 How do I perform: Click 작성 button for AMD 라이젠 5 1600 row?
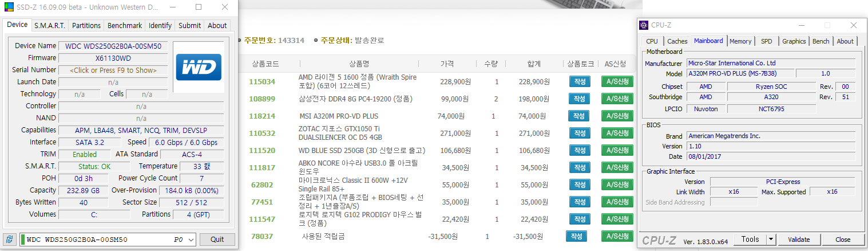click(580, 81)
